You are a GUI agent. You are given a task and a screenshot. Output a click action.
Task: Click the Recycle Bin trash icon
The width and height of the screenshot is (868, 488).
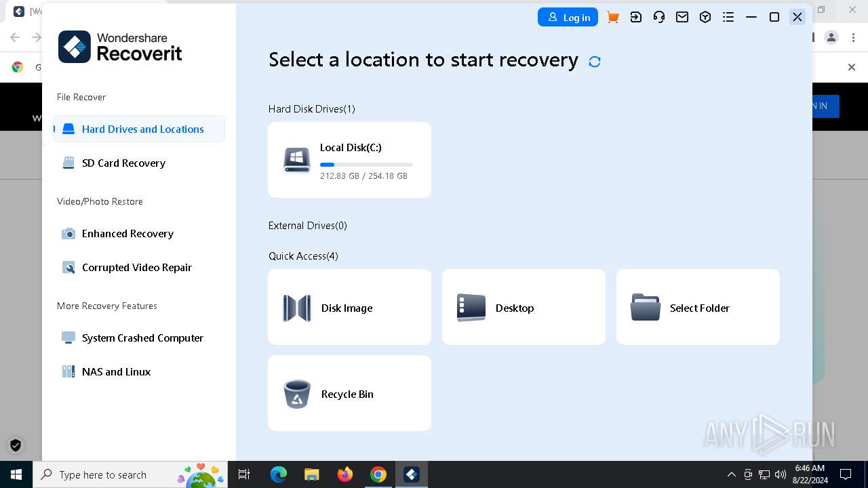297,394
